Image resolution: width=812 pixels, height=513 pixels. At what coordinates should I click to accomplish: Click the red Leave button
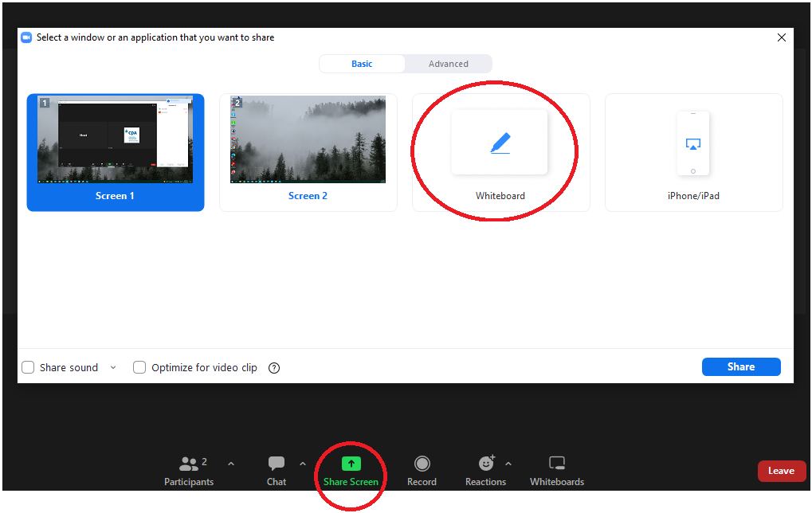tap(780, 471)
